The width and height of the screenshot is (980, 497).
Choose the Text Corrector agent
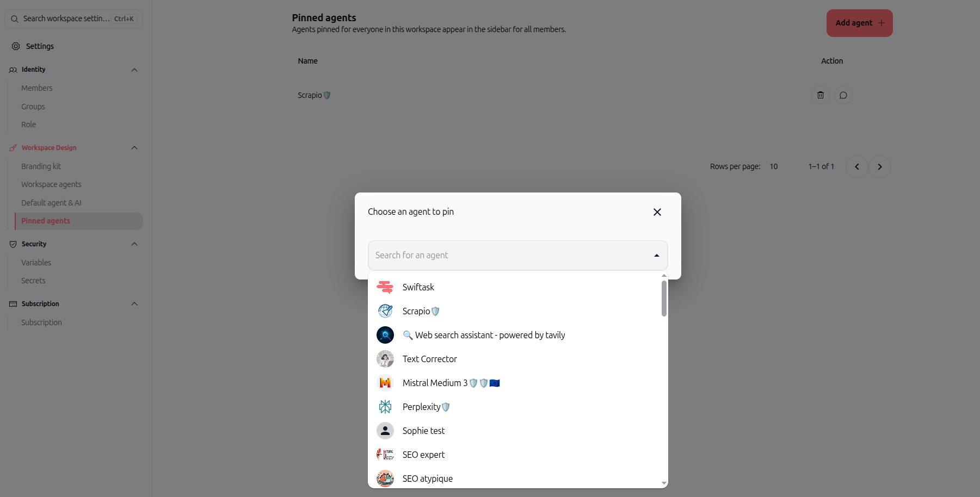point(517,359)
